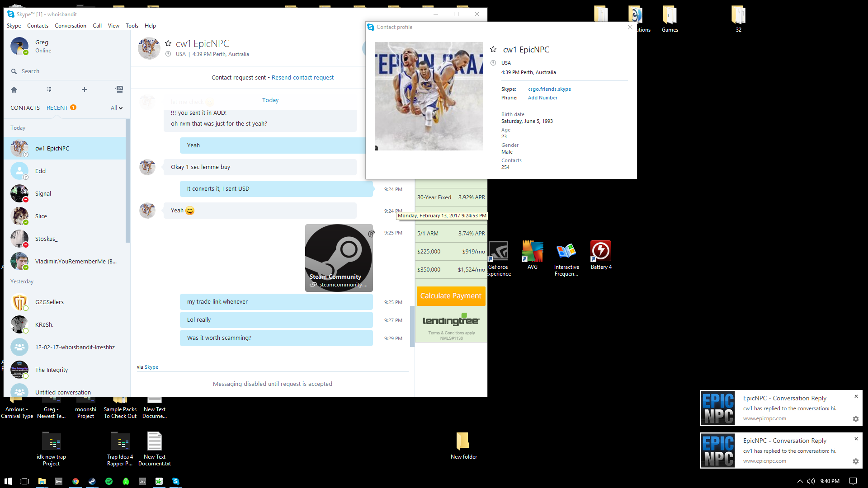Show hidden system tray icons chevron
This screenshot has height=488, width=868.
(x=800, y=481)
